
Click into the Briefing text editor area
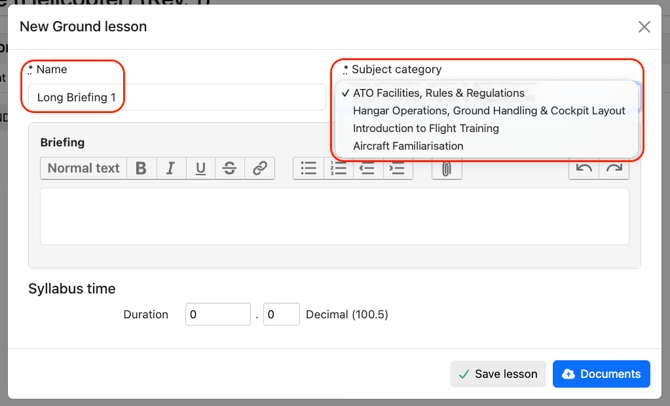(335, 216)
